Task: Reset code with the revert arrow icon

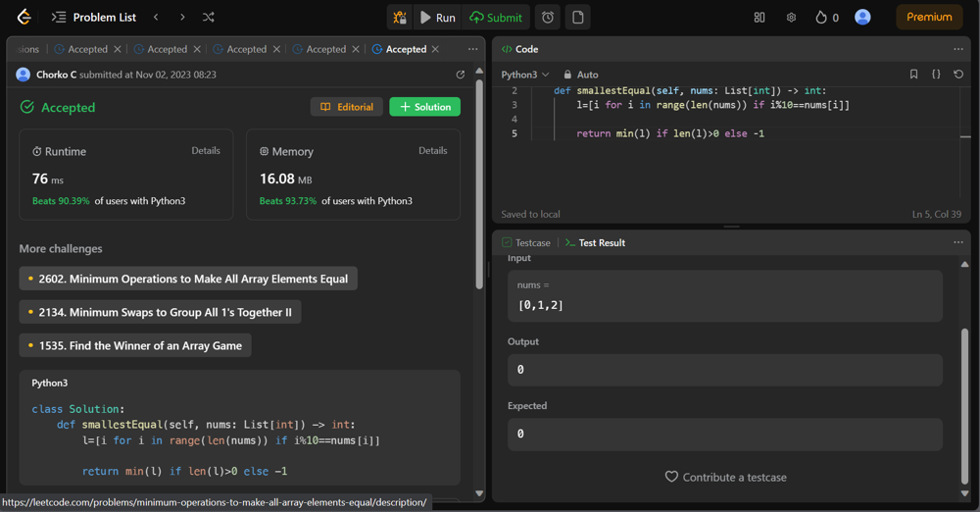Action: coord(958,75)
